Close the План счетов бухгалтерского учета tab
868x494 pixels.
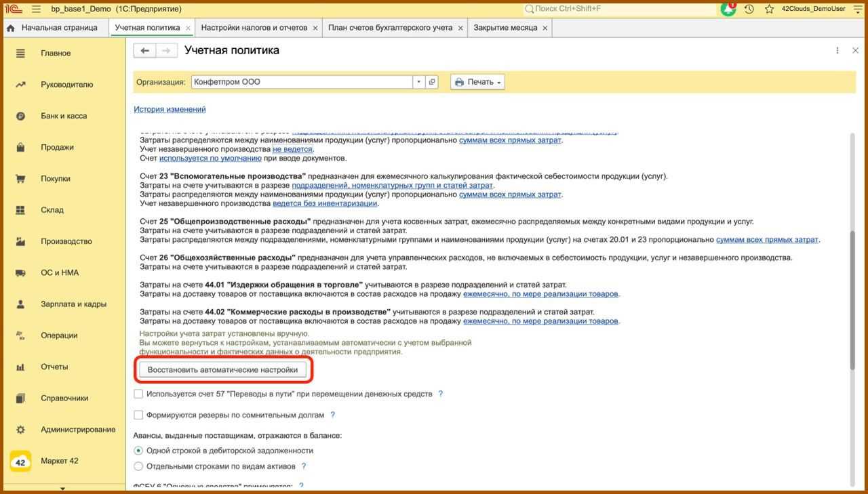click(x=460, y=28)
